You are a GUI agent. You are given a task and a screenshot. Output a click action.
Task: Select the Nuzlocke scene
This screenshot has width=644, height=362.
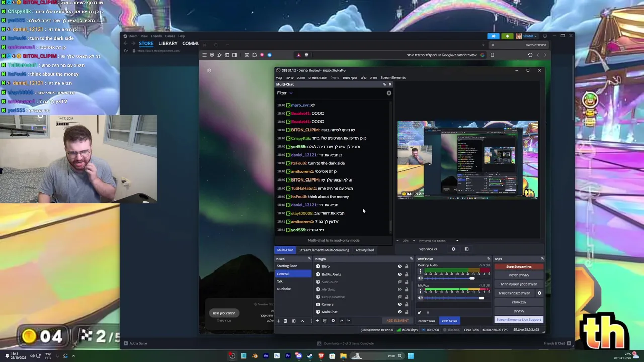(294, 289)
